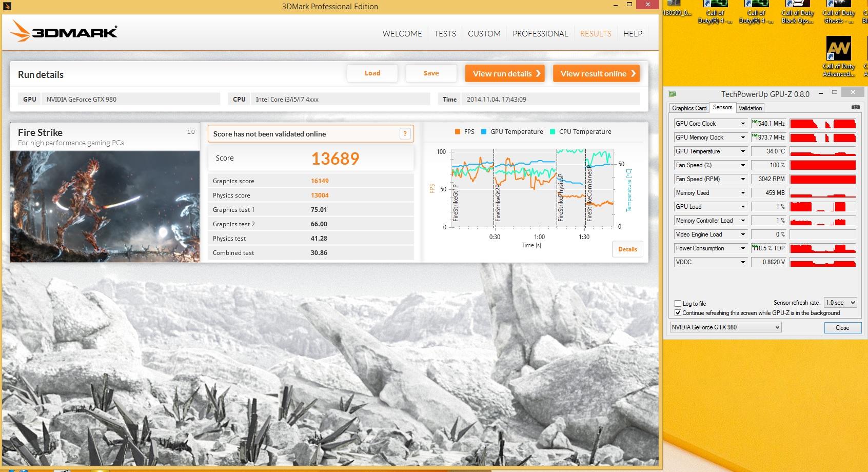Click the 34.0 °C temperature reading
Screen dimensions: 868x472
768,151
